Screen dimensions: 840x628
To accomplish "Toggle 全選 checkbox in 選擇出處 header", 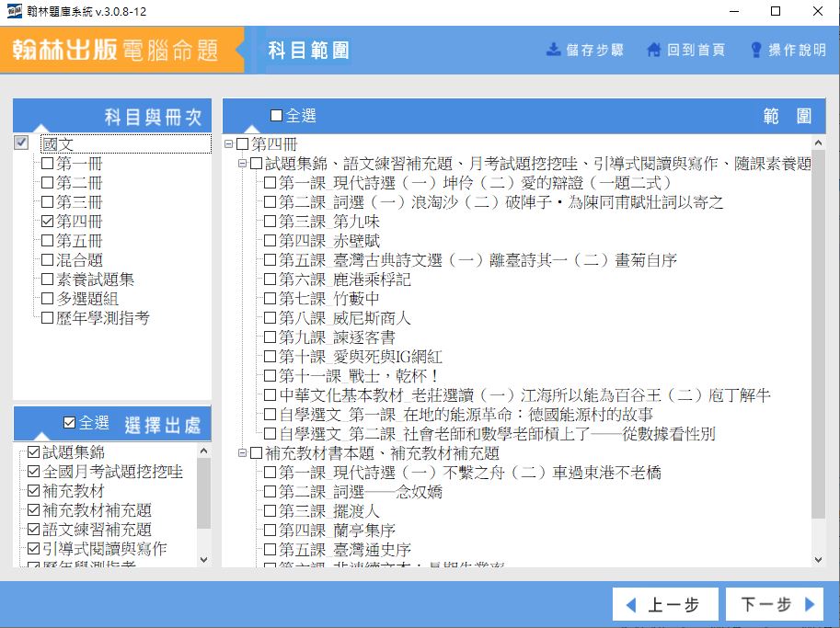I will pyautogui.click(x=69, y=423).
